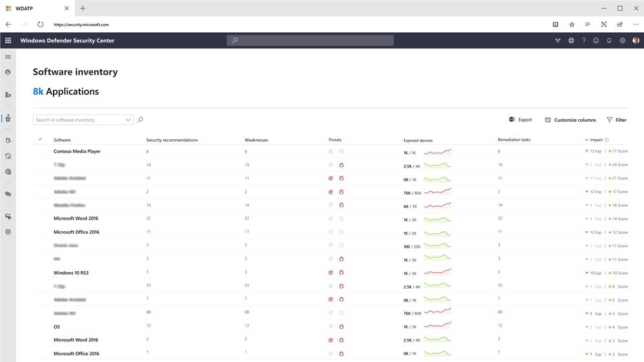Click the +24 Score impact value
Screen dimensions: 644x362
[x=618, y=165]
